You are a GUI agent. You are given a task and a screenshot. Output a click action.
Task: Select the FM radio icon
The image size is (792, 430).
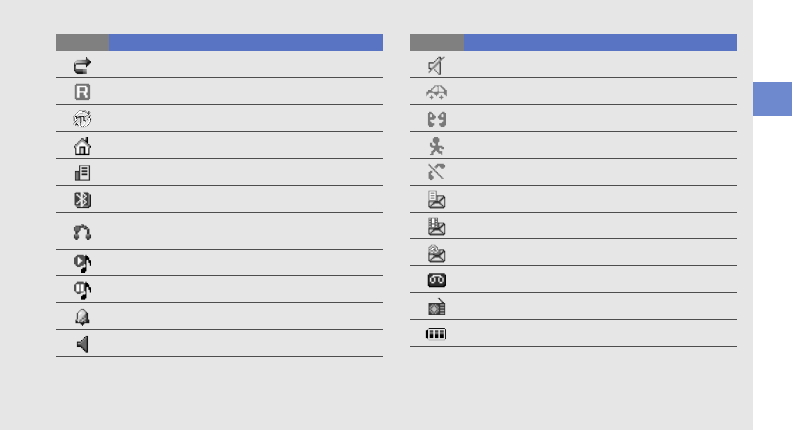click(x=436, y=308)
